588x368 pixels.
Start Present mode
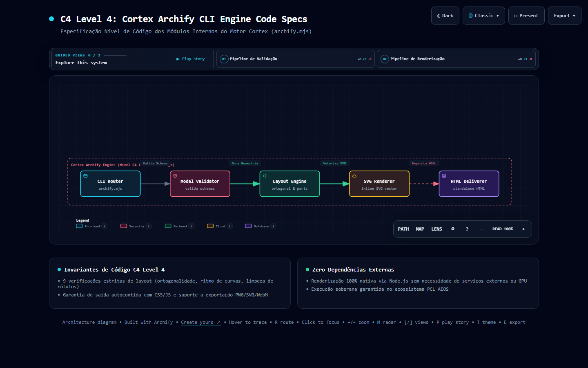[526, 16]
